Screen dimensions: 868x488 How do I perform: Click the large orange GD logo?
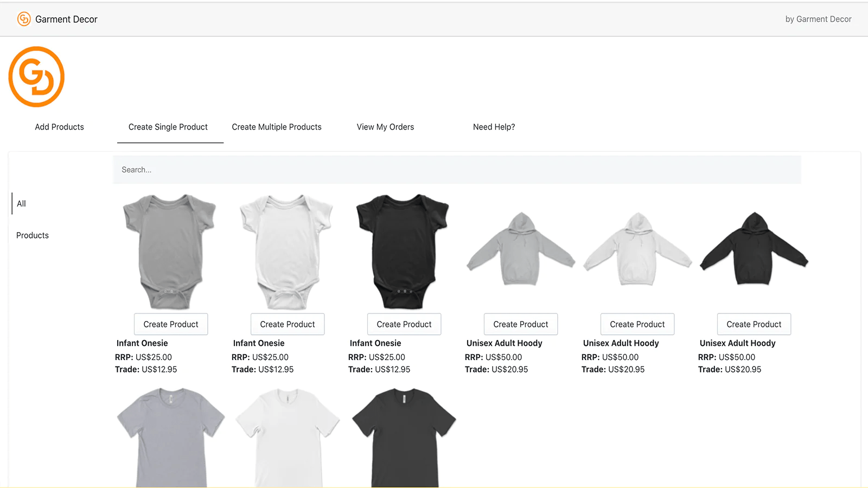tap(35, 76)
